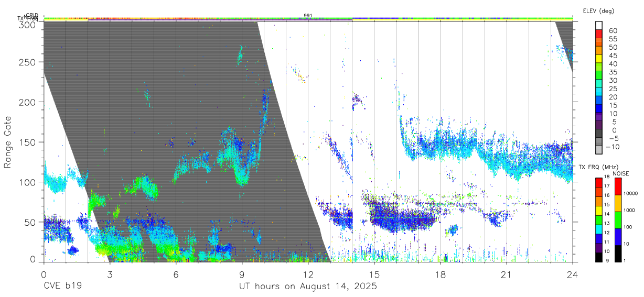This screenshot has height=297, width=644.
Task: Click the 'Range Gate' y-axis label
Action: (8, 142)
